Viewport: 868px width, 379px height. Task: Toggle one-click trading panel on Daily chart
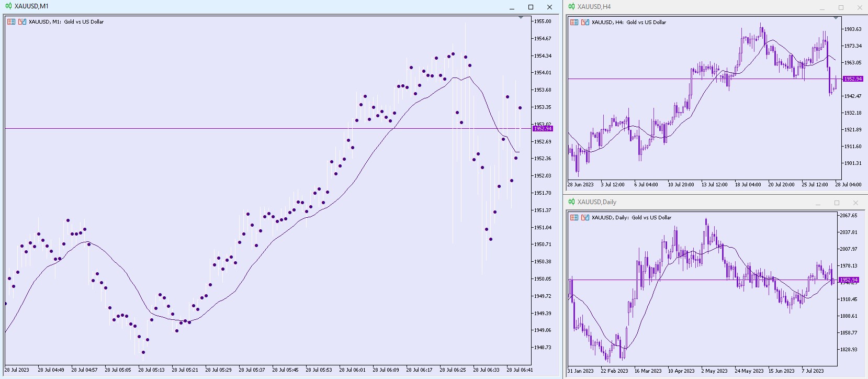pyautogui.click(x=574, y=218)
